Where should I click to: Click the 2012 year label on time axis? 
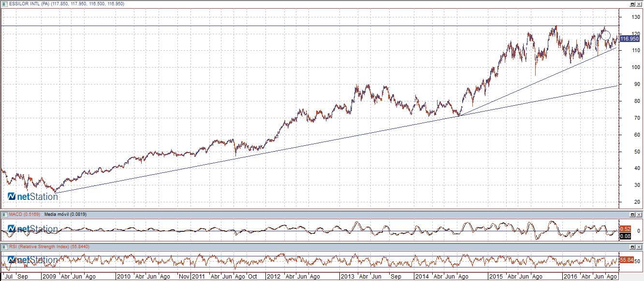point(273,277)
